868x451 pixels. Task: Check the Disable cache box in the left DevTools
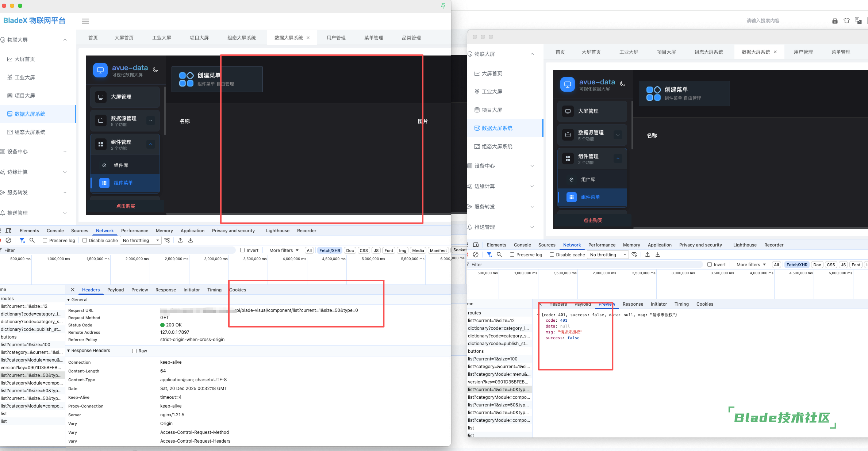pyautogui.click(x=85, y=240)
